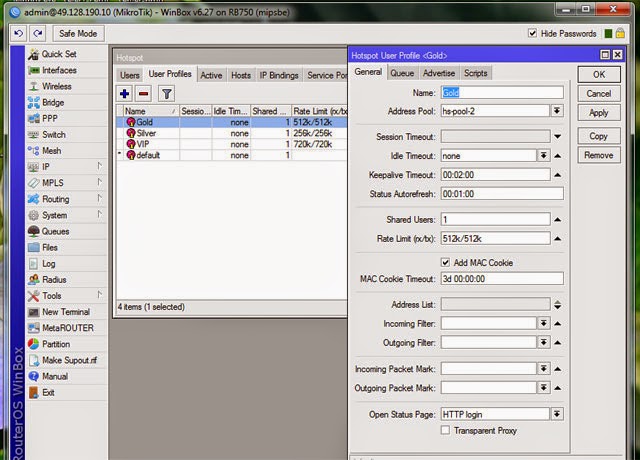Launch New Terminal
640x460 pixels.
coord(67,312)
